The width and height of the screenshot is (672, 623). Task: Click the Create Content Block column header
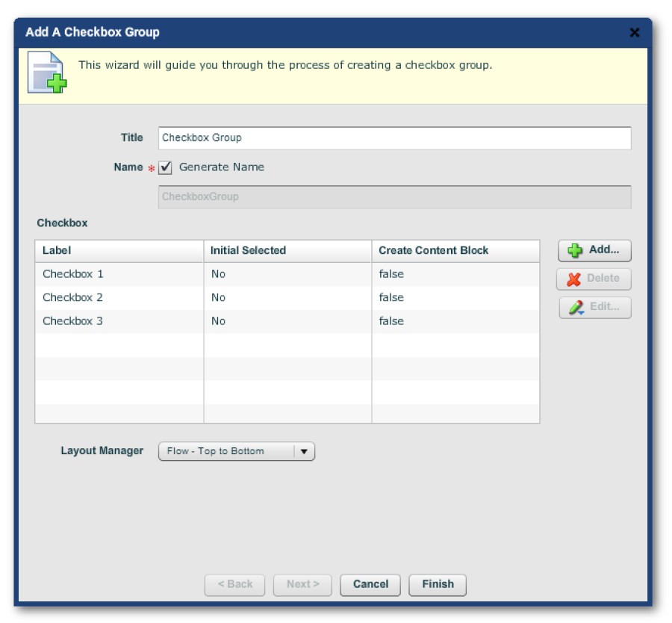click(x=455, y=251)
